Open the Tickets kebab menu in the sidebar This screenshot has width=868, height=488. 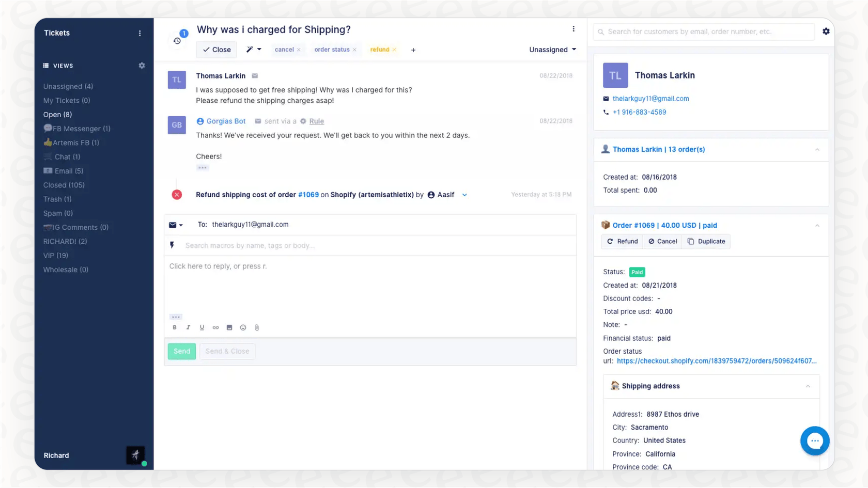[x=139, y=33]
